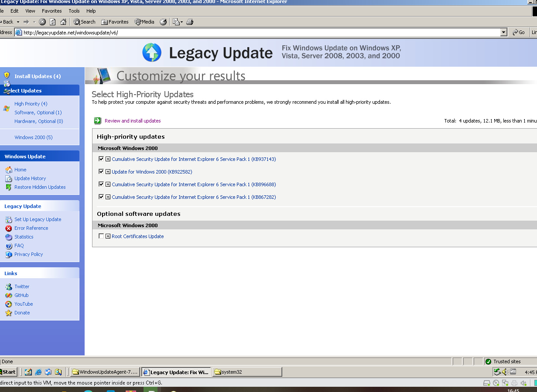Open the Media toolbar button
This screenshot has width=537, height=392.
click(144, 22)
